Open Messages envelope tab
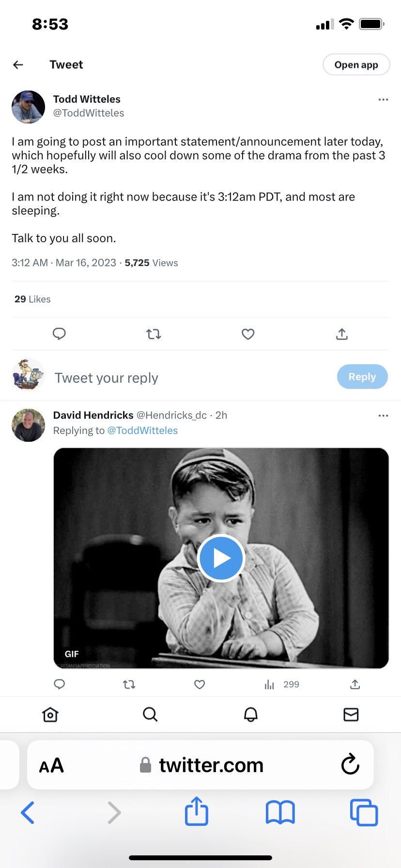 coord(351,714)
